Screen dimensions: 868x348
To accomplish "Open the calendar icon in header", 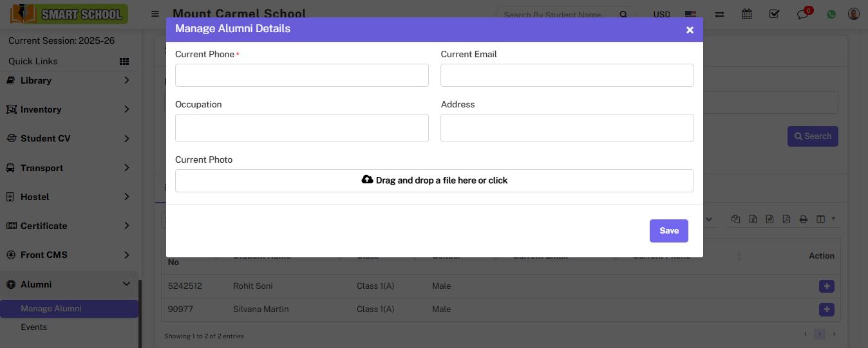I will (746, 14).
